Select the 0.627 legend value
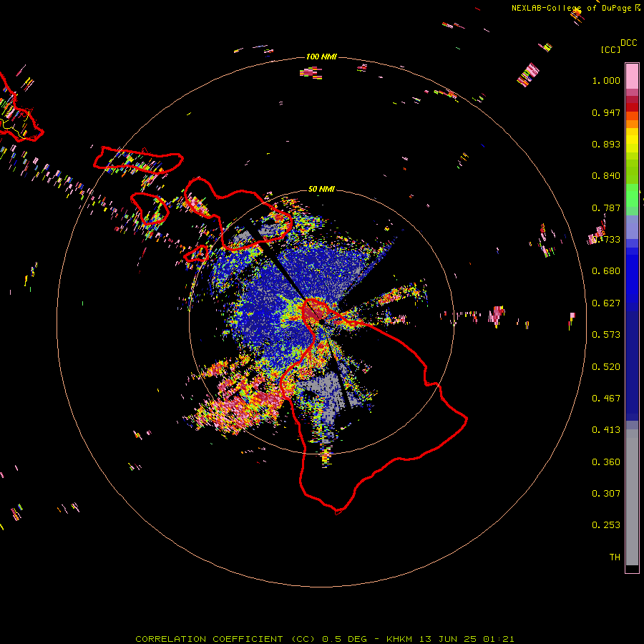 606,303
